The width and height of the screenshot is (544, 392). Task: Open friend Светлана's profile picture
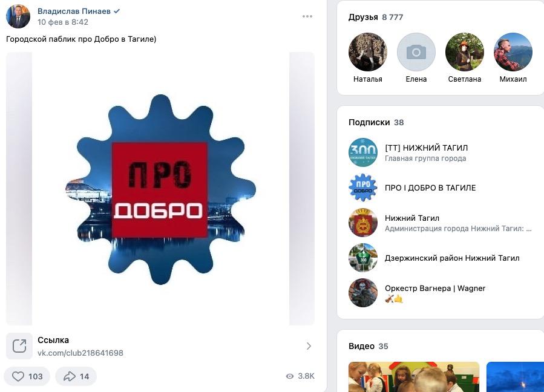[465, 52]
